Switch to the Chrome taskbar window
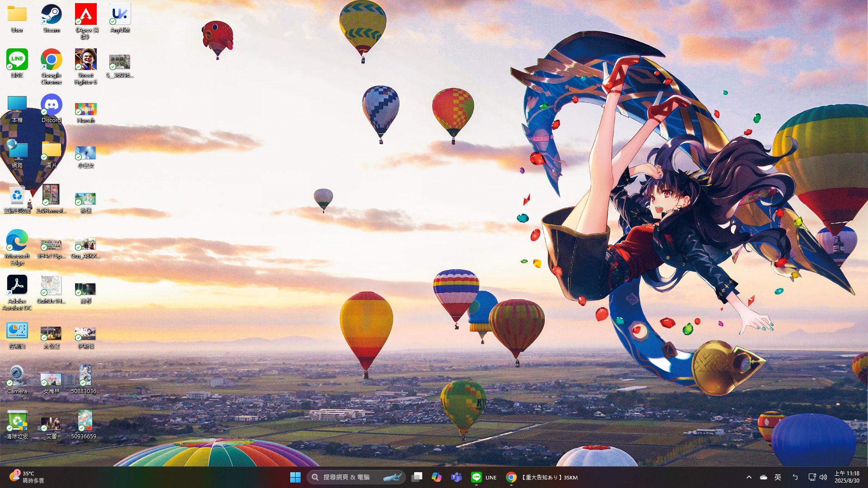Image resolution: width=868 pixels, height=488 pixels. pyautogui.click(x=542, y=477)
